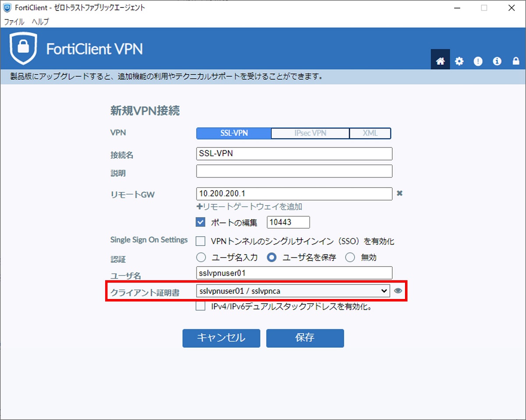The image size is (526, 420).
Task: Click the lock icon in the toolbar
Action: pyautogui.click(x=516, y=61)
